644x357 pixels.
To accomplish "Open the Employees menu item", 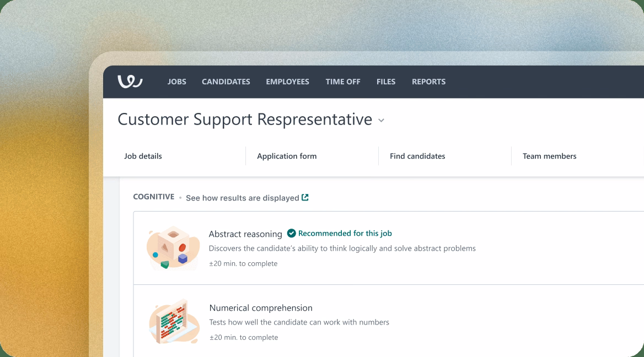I will 287,82.
